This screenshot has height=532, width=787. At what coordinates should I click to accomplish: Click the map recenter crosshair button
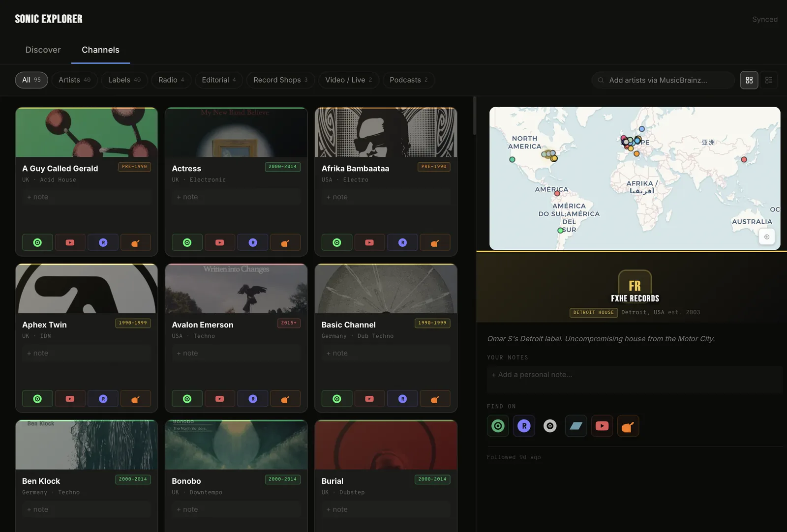coord(767,236)
